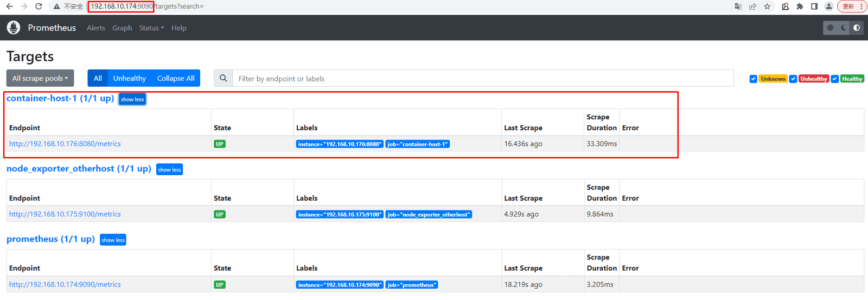This screenshot has height=300, width=868.
Task: Click the Targets page heading
Action: point(30,56)
